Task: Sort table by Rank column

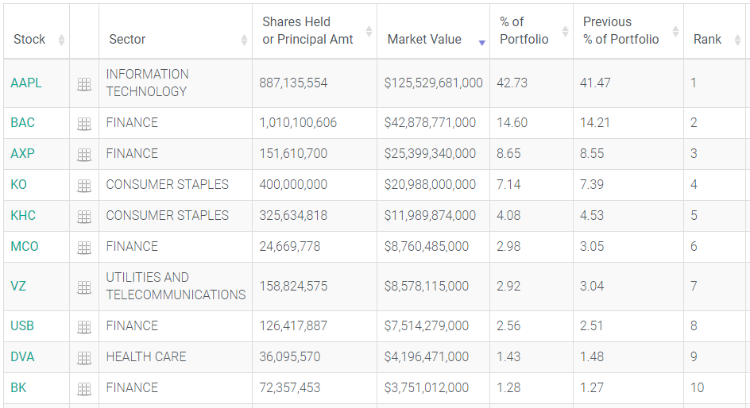Action: point(707,40)
